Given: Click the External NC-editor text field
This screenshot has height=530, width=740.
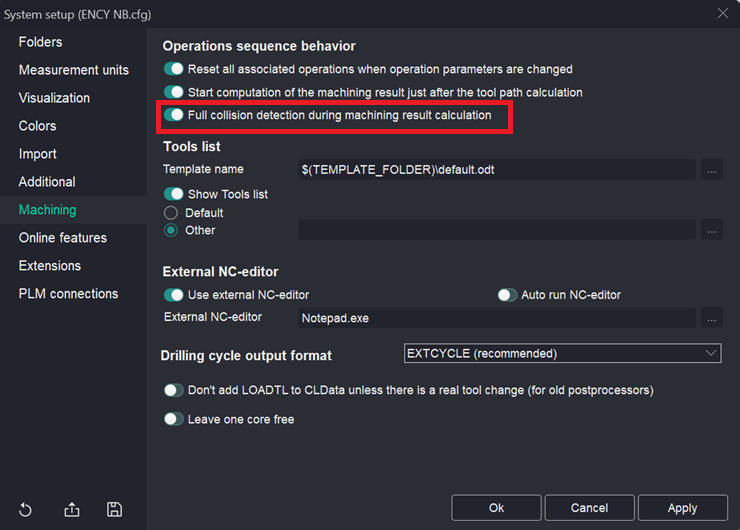Looking at the screenshot, I should click(x=496, y=318).
